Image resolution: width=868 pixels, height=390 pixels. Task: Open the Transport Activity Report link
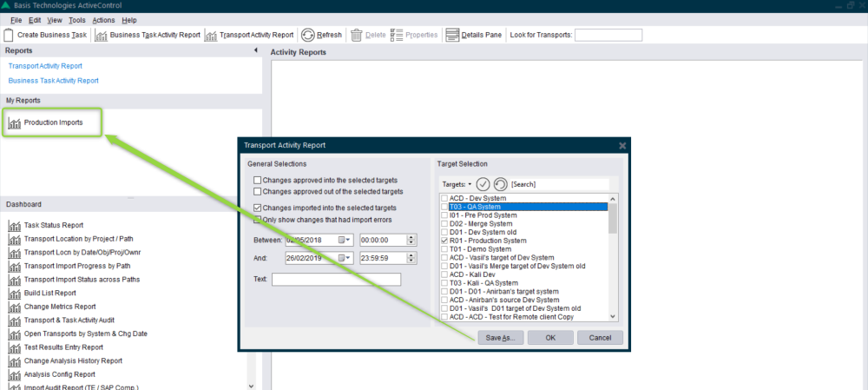point(45,66)
